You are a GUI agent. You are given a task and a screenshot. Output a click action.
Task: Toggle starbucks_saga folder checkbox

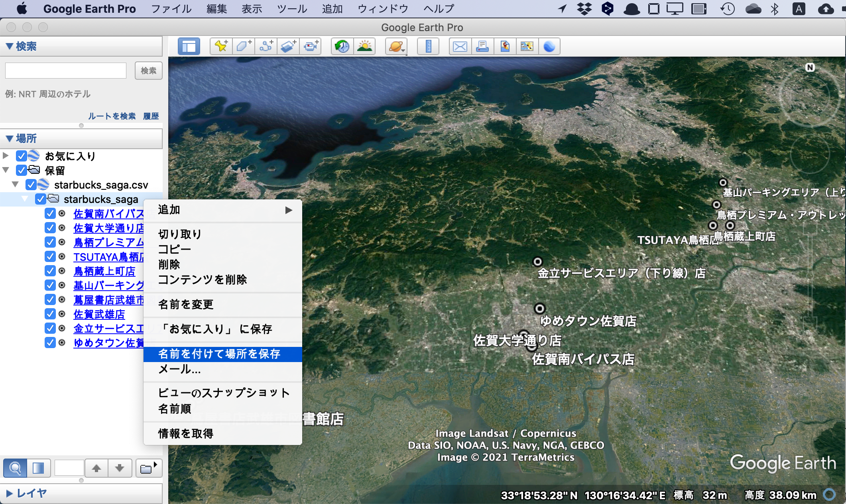[x=41, y=199]
